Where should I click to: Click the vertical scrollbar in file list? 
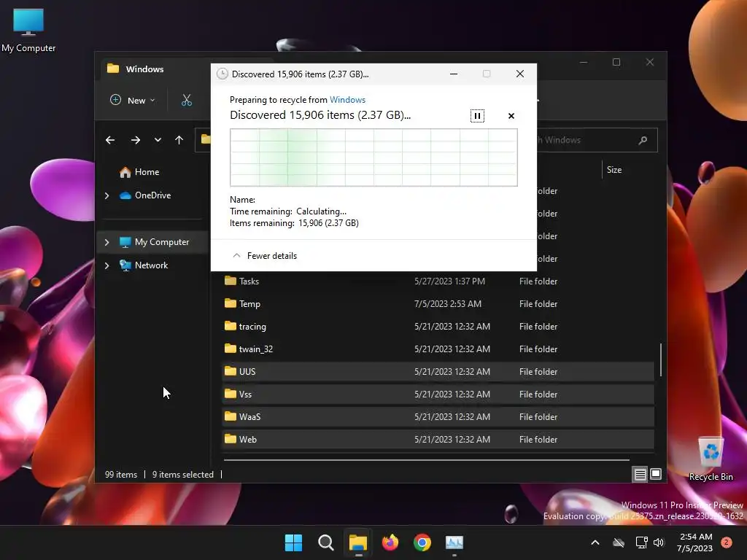pos(660,360)
